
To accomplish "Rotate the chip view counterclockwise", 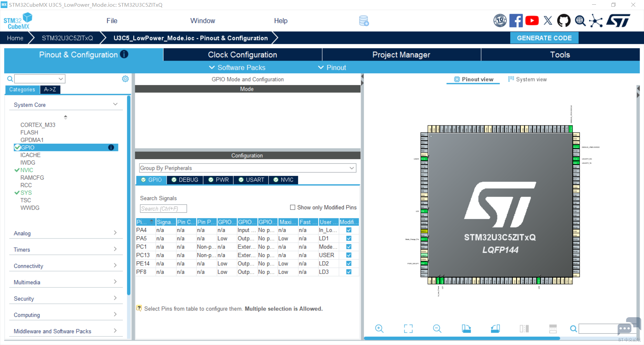I will point(495,329).
